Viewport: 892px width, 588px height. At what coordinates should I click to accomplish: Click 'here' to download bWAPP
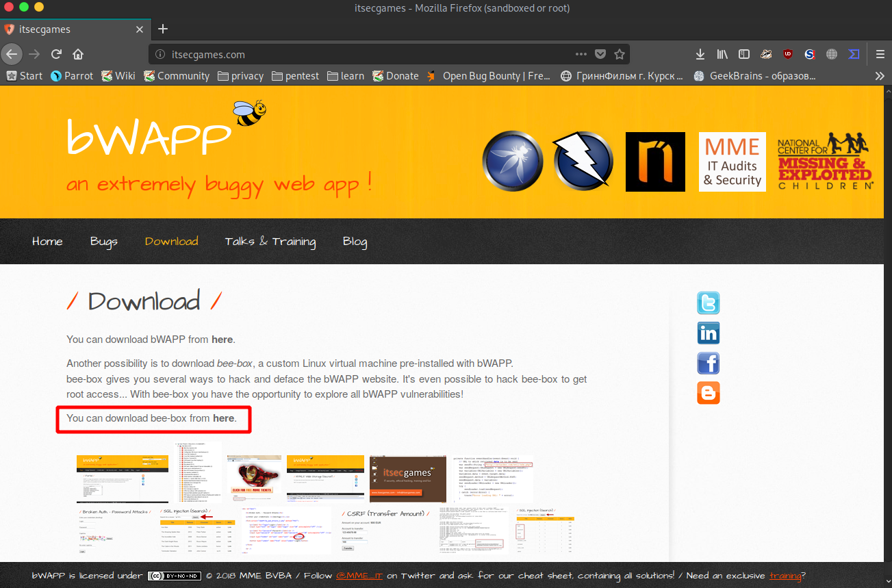222,339
